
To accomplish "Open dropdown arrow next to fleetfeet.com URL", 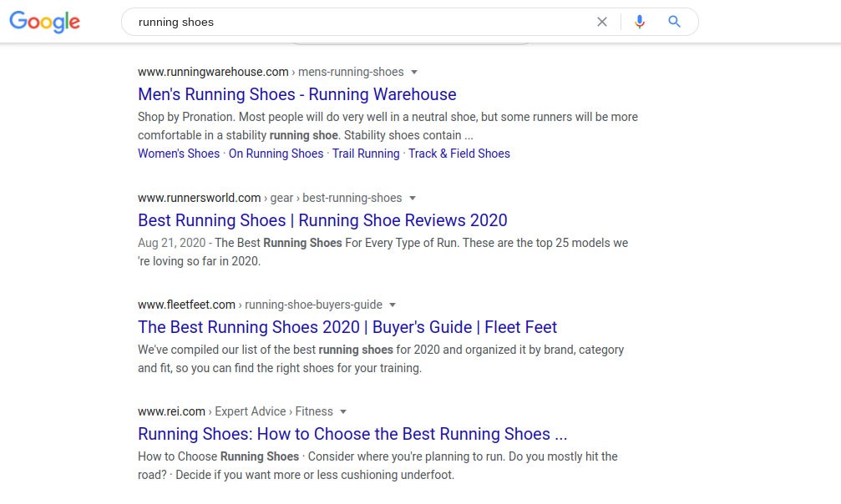I will tap(393, 305).
